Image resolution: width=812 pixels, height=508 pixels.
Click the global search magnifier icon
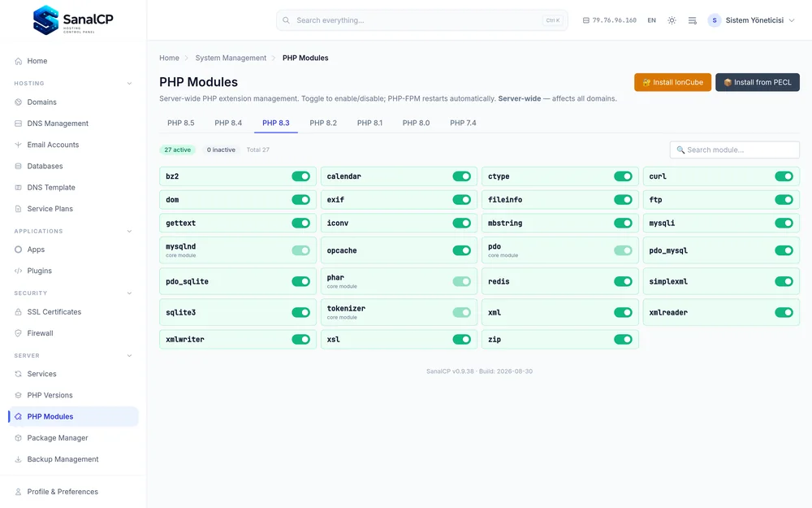pos(286,20)
